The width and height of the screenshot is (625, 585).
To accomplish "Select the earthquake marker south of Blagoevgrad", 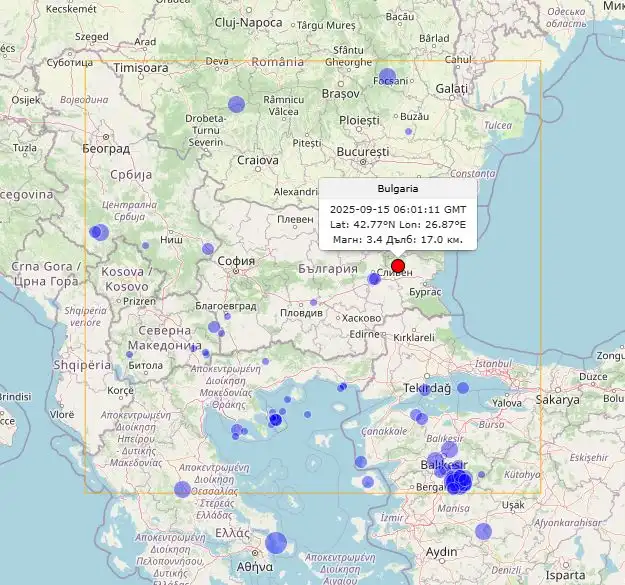I will [214, 327].
